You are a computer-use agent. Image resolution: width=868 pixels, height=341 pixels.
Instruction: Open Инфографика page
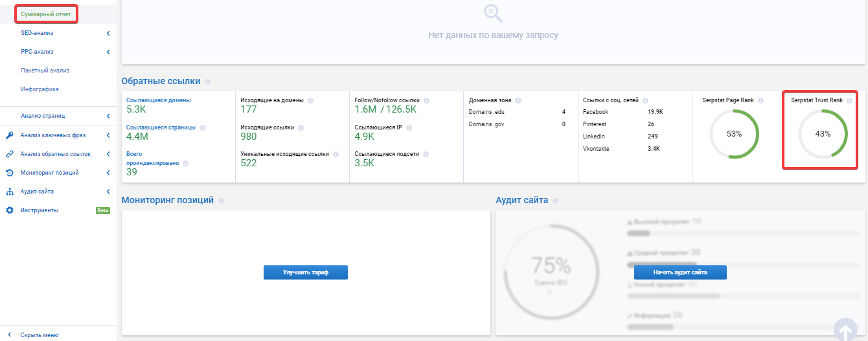point(40,89)
